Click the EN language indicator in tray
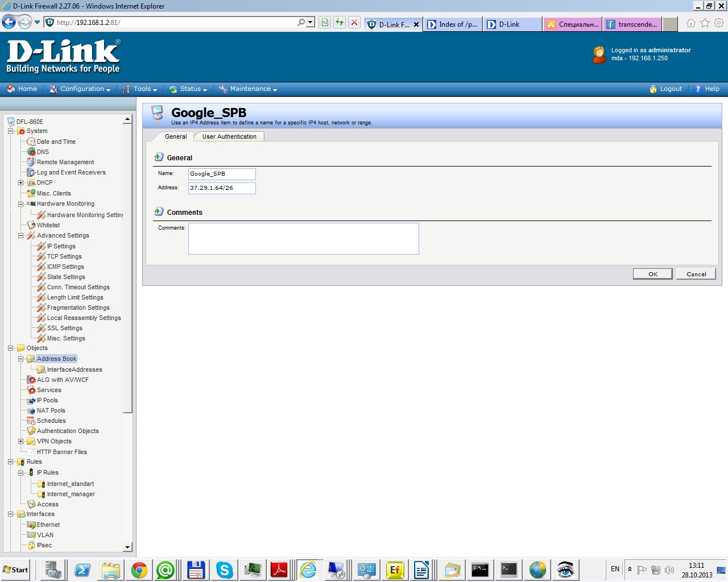728x582 pixels. (615, 569)
